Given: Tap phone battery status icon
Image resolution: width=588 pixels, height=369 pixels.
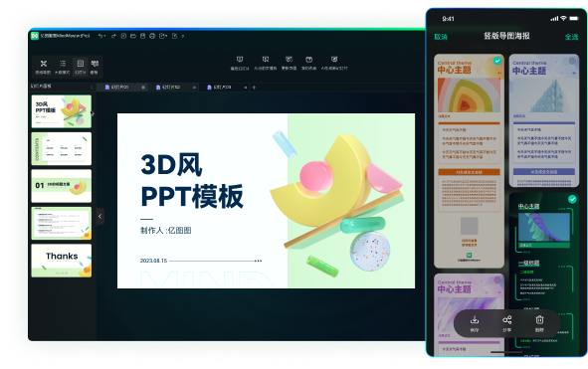Looking at the screenshot, I should coord(574,18).
